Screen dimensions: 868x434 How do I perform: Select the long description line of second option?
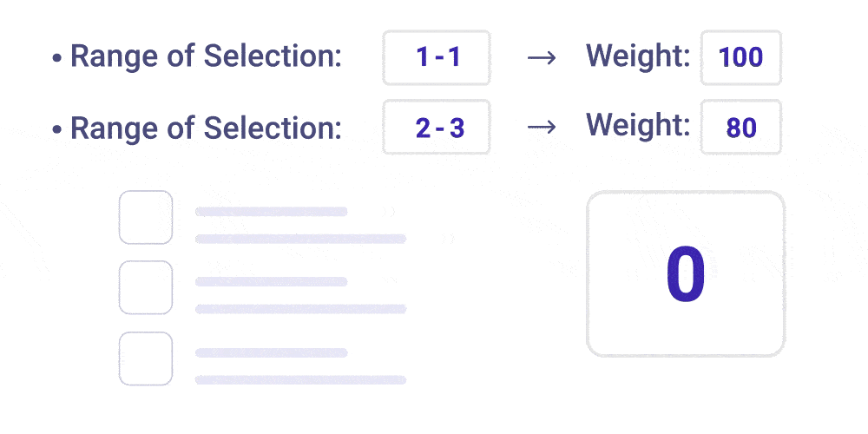click(x=300, y=309)
